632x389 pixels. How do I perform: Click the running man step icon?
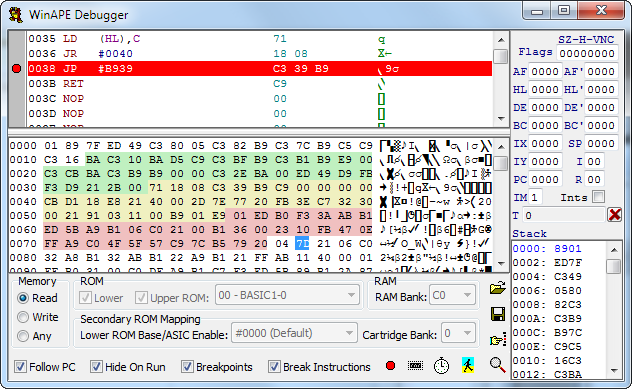(468, 366)
